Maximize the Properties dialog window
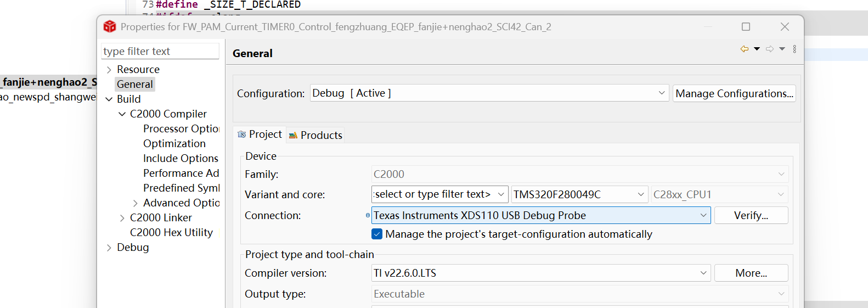Screen dimensions: 868x308 (x=746, y=26)
